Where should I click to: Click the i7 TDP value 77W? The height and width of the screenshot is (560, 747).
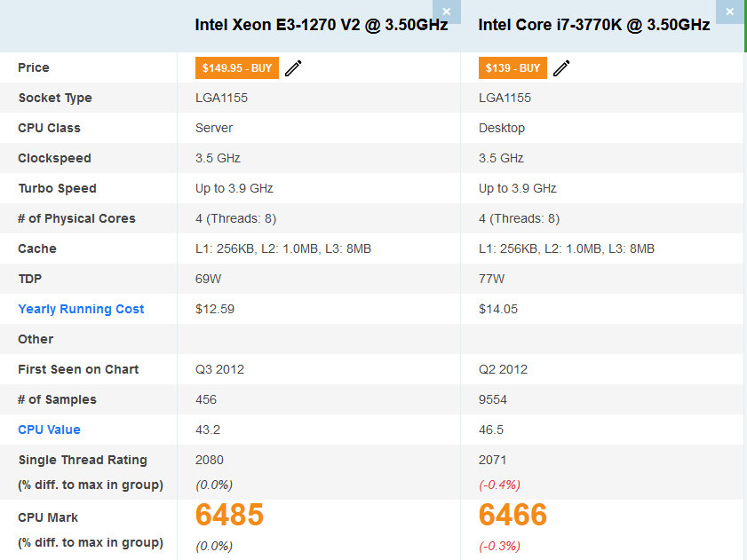(x=492, y=279)
